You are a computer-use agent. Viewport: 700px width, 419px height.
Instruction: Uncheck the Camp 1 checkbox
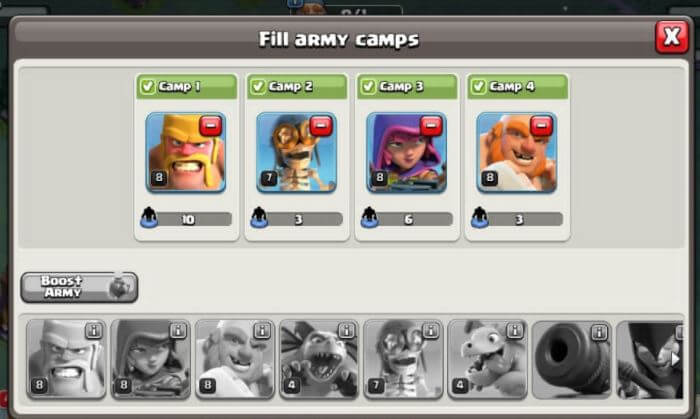pyautogui.click(x=148, y=86)
